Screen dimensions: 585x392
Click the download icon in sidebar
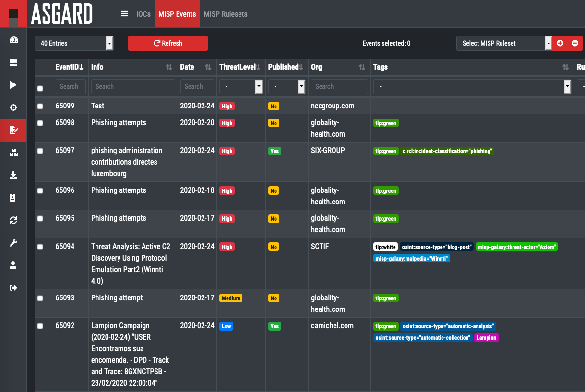pos(13,175)
